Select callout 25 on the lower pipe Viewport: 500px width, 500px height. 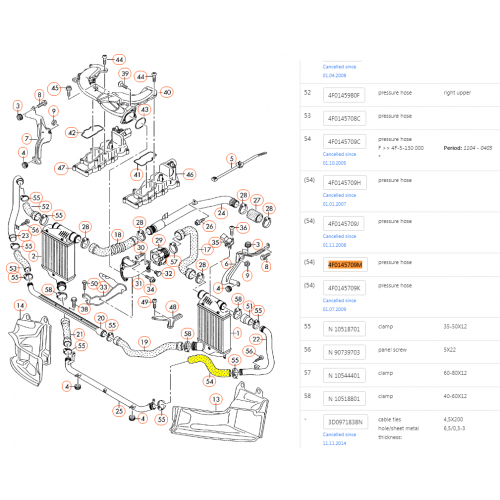coord(119,411)
